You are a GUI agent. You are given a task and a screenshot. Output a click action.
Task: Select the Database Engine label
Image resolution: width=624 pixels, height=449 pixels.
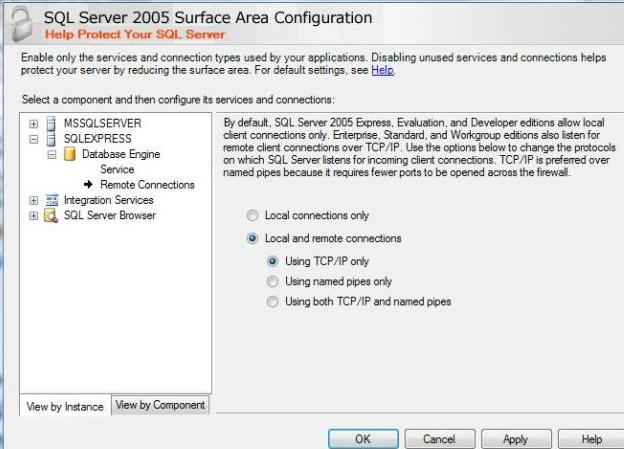(121, 154)
